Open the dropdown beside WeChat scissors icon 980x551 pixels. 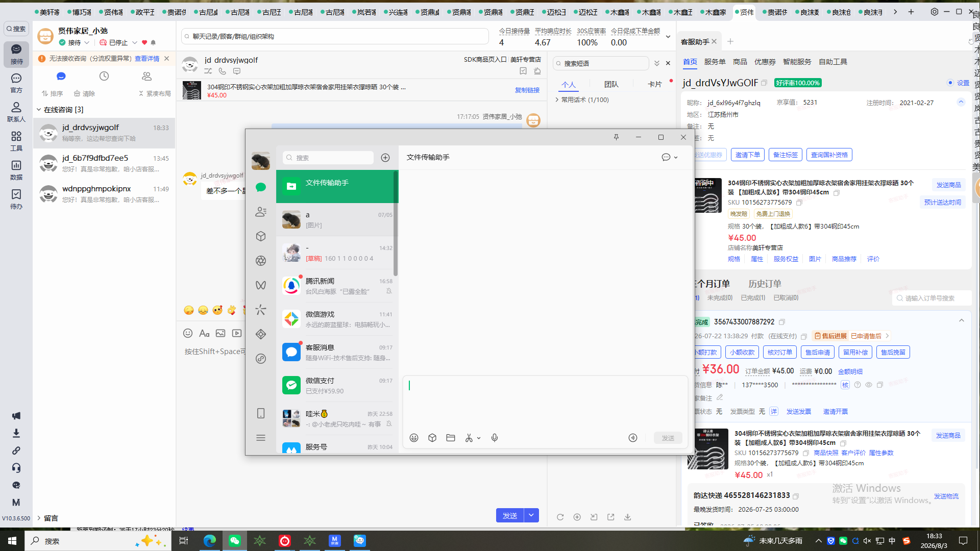(x=479, y=438)
